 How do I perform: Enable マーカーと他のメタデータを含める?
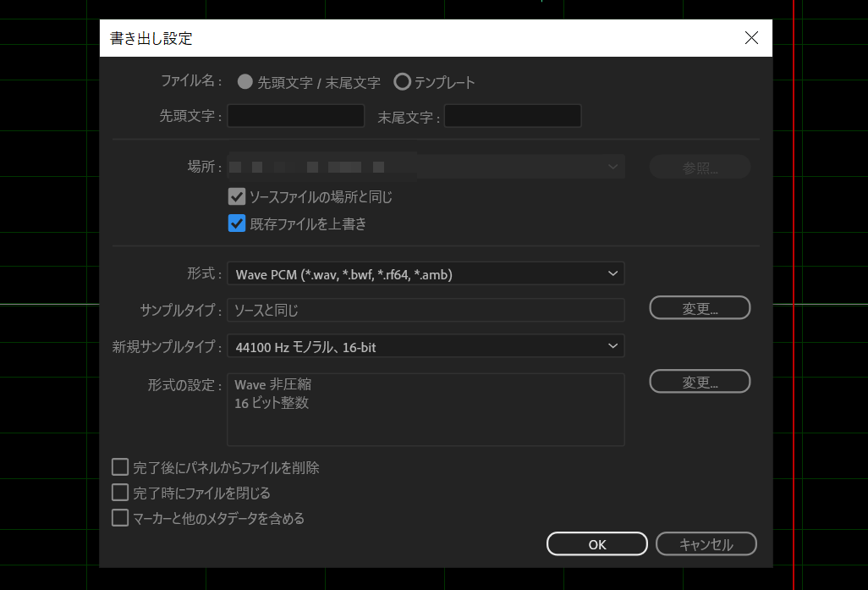tap(119, 517)
